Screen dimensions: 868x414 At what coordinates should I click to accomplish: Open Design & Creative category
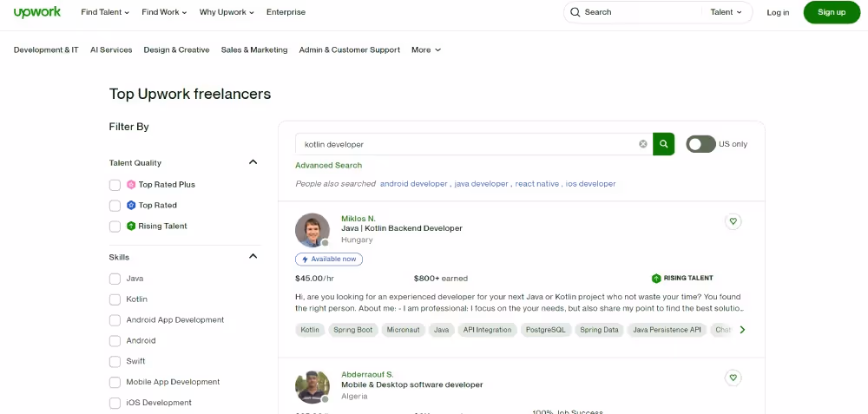(x=176, y=49)
